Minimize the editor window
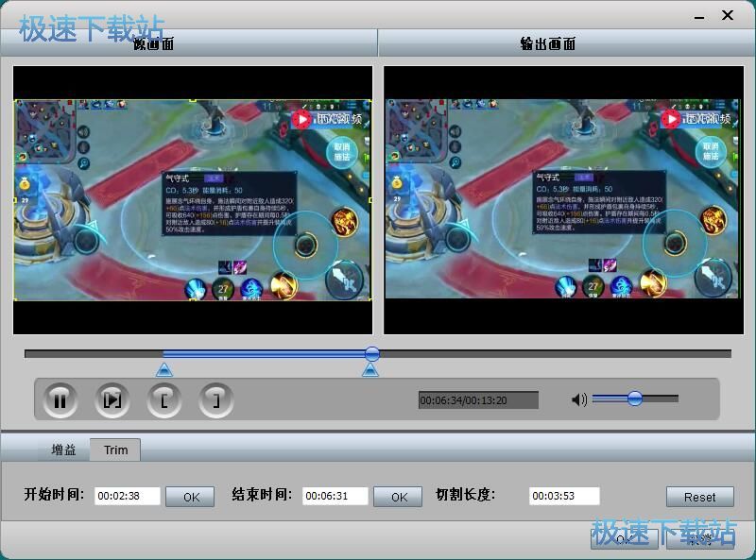 pos(699,16)
